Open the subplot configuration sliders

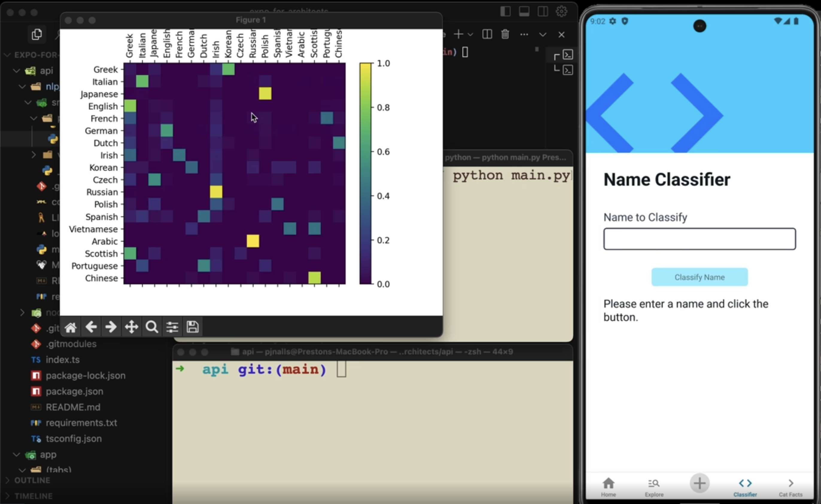click(x=172, y=327)
